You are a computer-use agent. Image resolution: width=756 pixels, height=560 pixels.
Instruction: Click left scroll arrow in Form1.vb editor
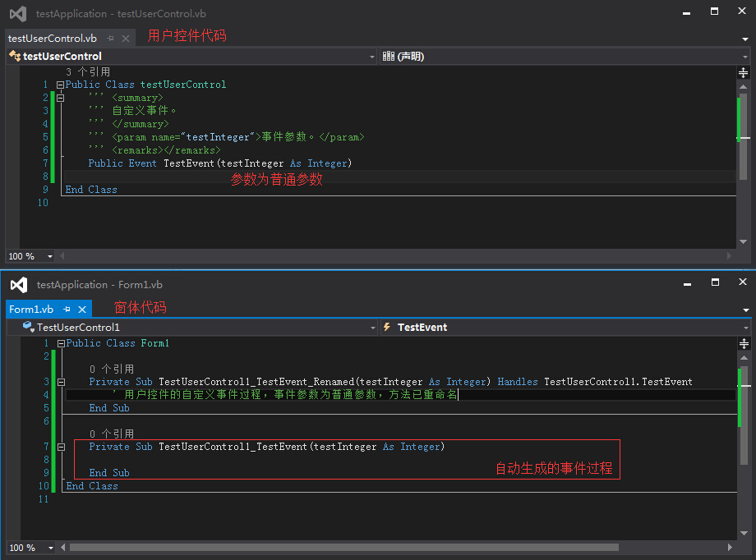pos(63,548)
